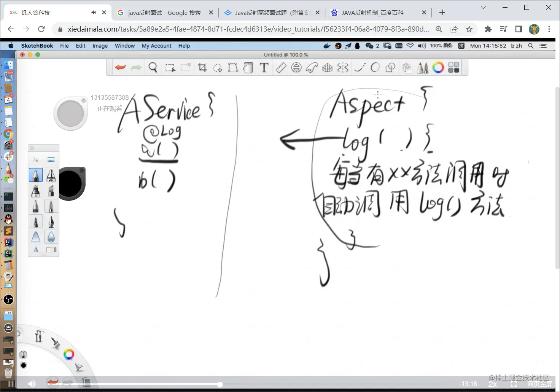Select the rectangle selection tool

(x=170, y=68)
